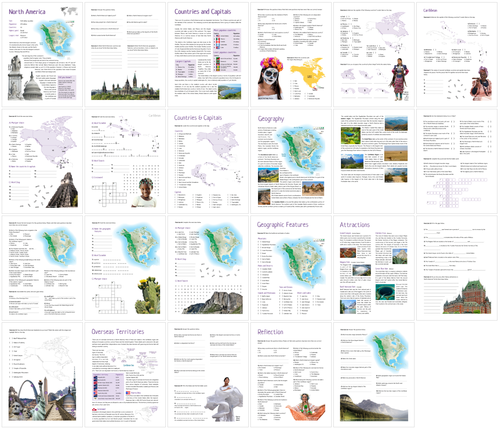Select the page with cactus crossword

(125, 268)
